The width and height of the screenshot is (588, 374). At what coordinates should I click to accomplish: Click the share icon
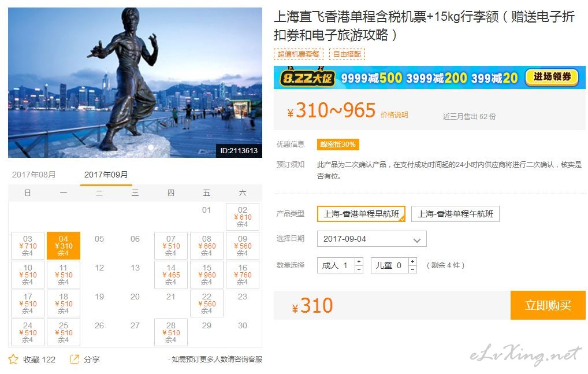(x=75, y=360)
